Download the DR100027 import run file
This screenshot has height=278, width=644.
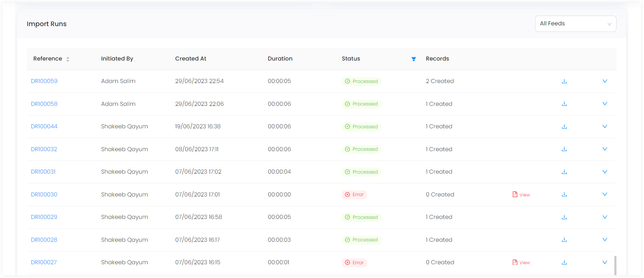564,262
